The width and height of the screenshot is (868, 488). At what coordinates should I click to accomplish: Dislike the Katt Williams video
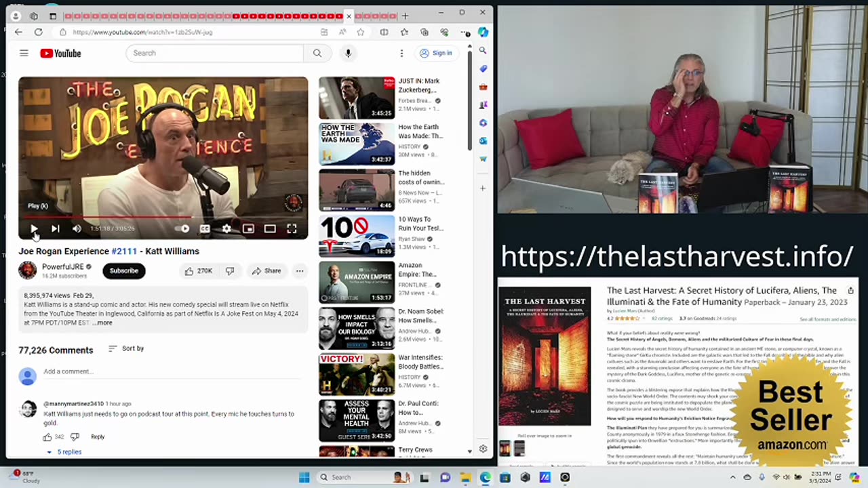(230, 270)
